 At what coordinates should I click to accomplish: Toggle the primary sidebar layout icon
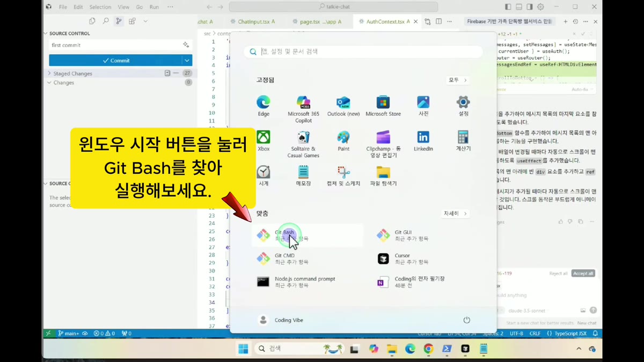[x=508, y=7]
